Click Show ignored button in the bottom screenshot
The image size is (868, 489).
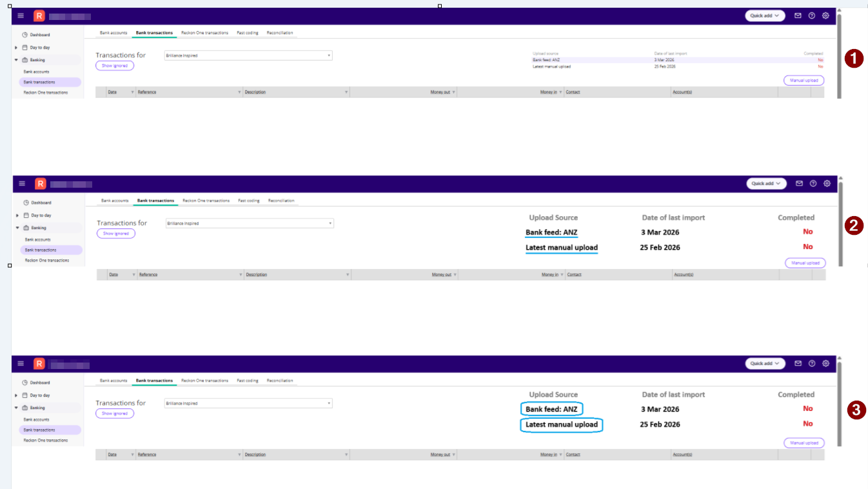click(115, 414)
